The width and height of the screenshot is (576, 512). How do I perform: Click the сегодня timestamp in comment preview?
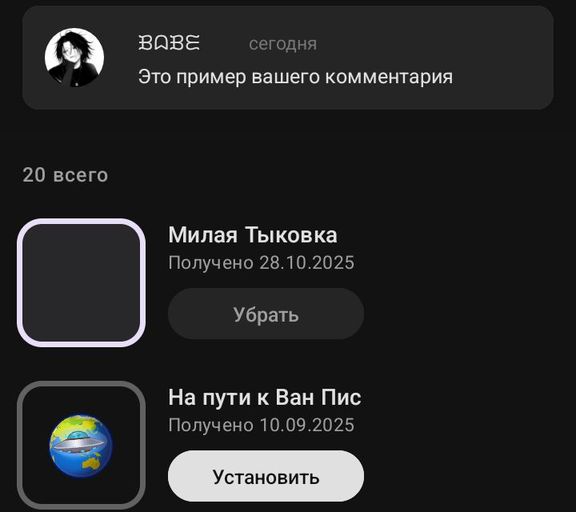pyautogui.click(x=283, y=44)
